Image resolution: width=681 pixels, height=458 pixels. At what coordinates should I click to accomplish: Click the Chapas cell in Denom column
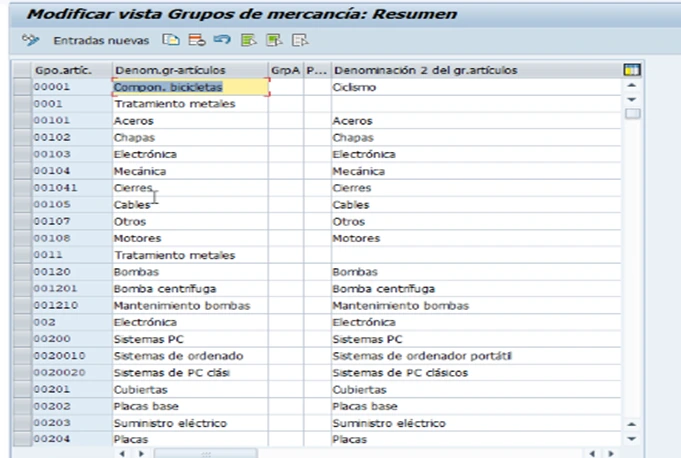coord(190,138)
